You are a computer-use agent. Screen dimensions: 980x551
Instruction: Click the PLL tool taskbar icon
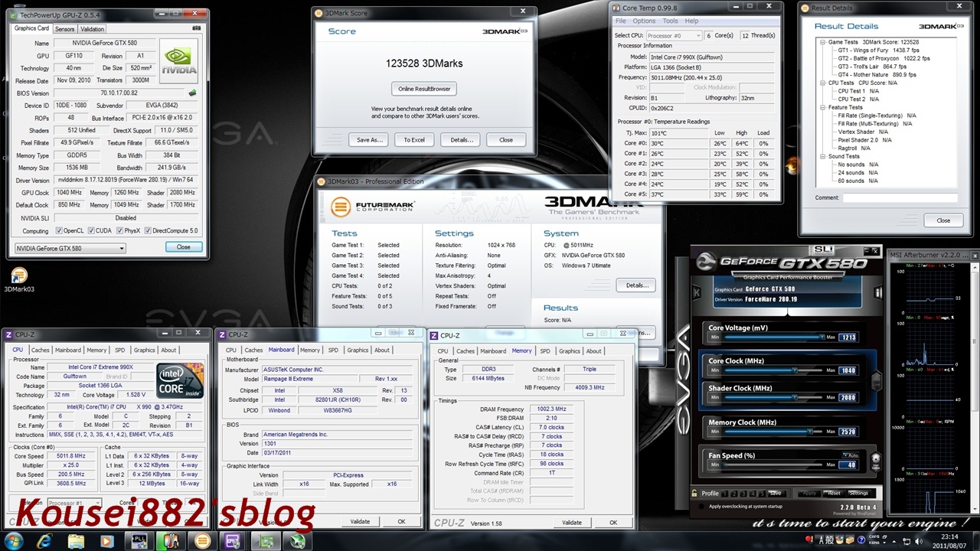[x=140, y=540]
